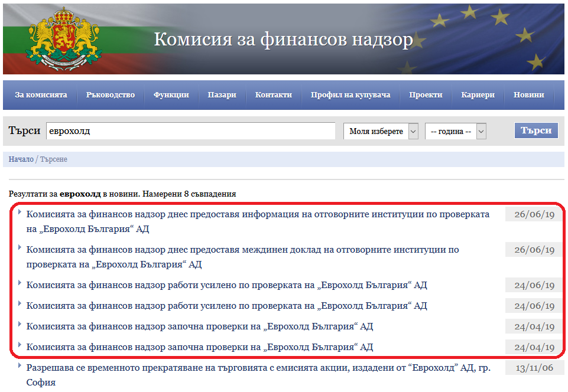Screen dimensions: 568x392
Task: Open the 'Кариери' menu item
Action: 478,95
